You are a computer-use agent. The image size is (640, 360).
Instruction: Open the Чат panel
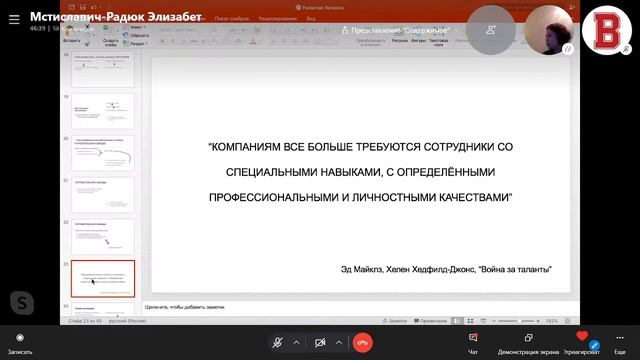click(473, 343)
